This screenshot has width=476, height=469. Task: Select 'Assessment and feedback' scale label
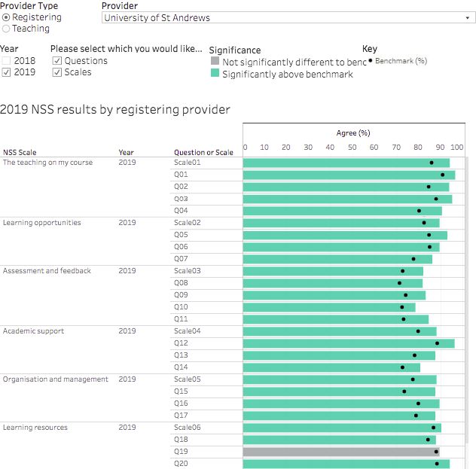[47, 271]
